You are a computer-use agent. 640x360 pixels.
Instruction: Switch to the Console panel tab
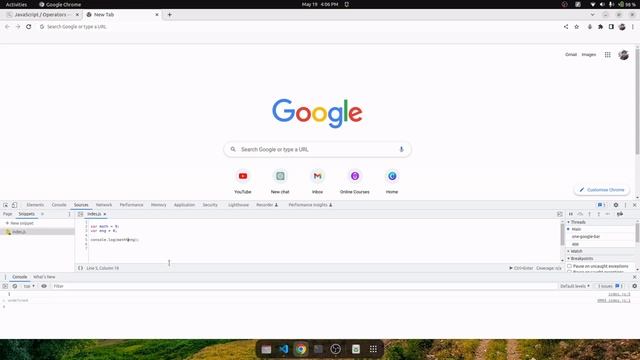tap(59, 205)
